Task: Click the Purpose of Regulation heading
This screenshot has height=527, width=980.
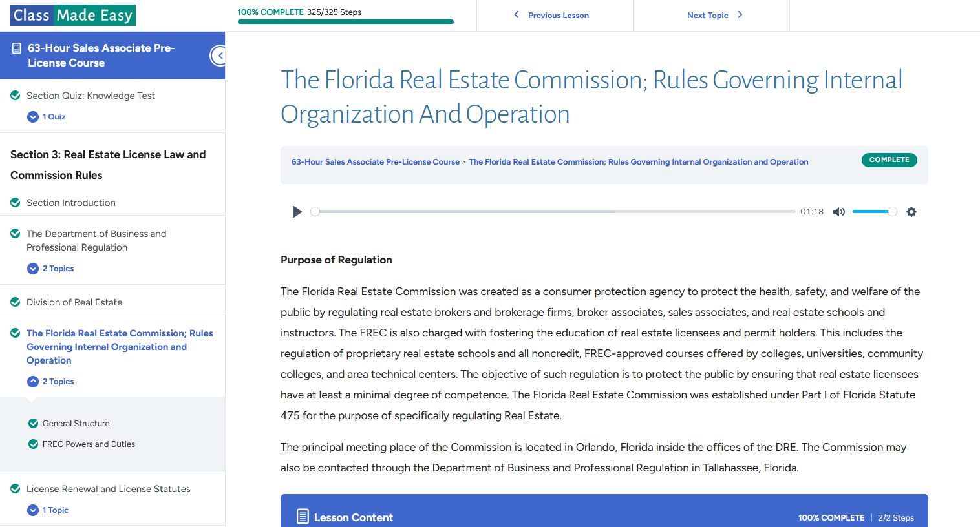Action: pos(336,260)
